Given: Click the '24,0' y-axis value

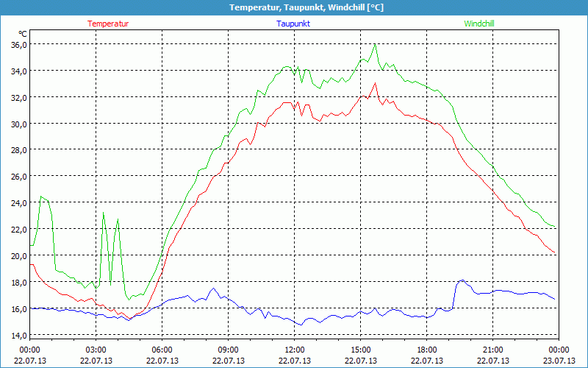Looking at the screenshot, I should [19, 203].
